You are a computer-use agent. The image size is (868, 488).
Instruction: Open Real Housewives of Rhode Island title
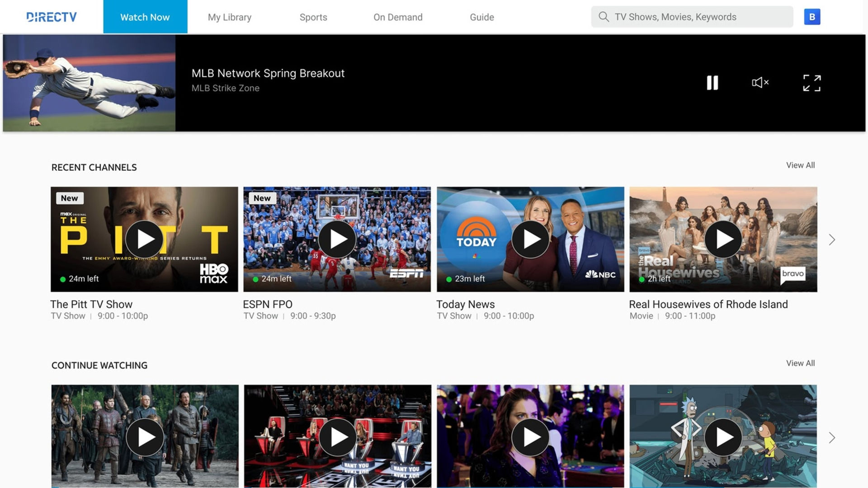708,304
